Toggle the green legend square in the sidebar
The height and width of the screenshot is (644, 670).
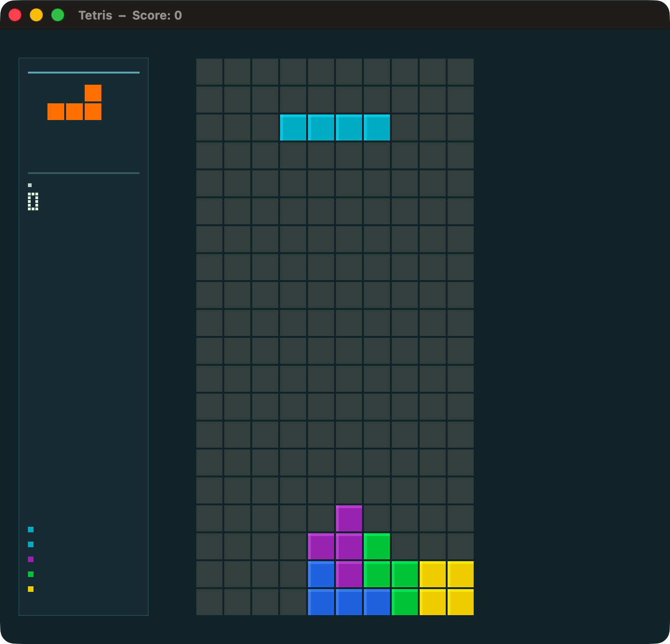click(30, 573)
